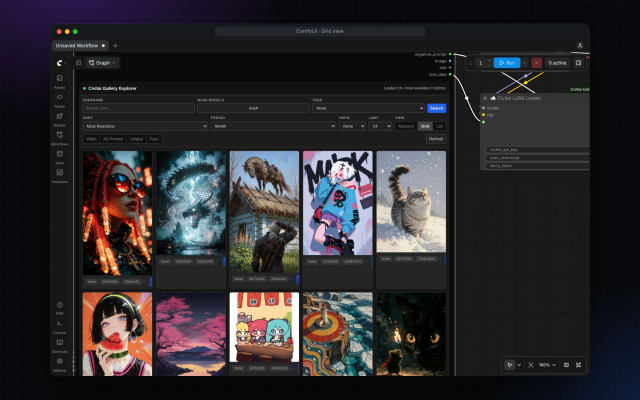640x400 pixels.
Task: Open the Workflows sidebar icon
Action: pyautogui.click(x=60, y=137)
